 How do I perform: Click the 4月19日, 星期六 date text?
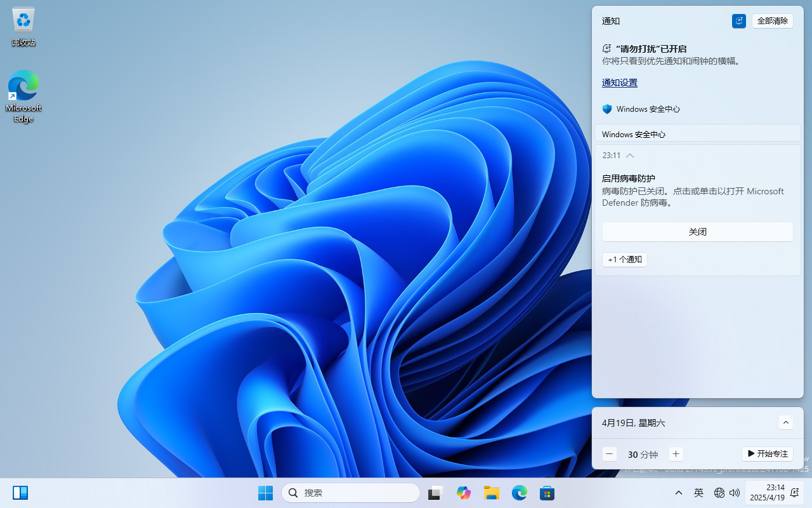click(x=634, y=423)
